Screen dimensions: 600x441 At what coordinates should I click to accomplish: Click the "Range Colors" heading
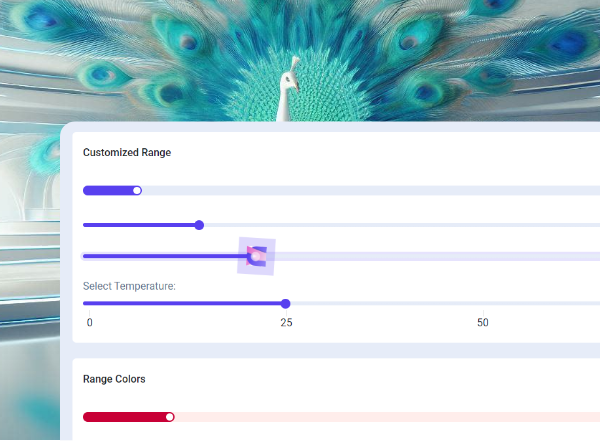[114, 379]
